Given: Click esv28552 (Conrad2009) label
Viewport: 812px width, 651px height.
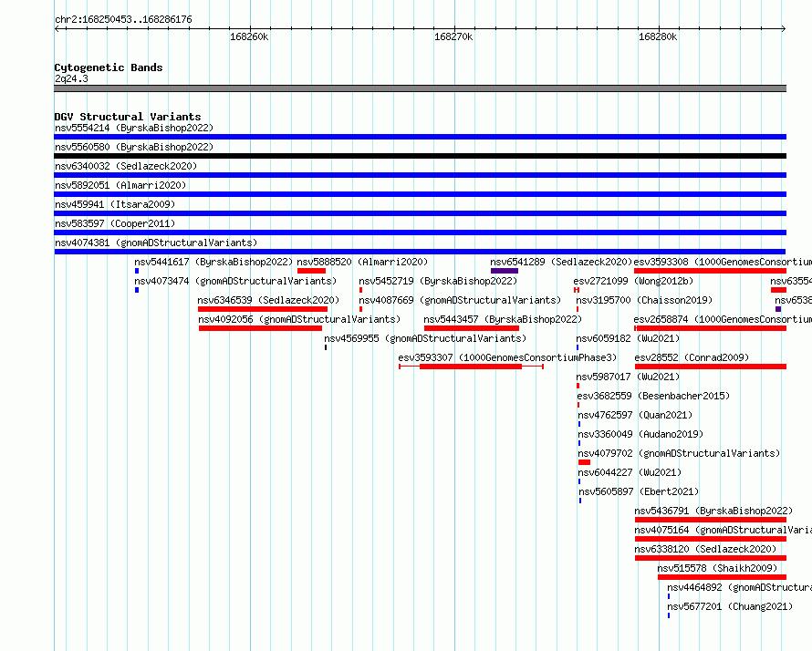Looking at the screenshot, I should click(692, 357).
